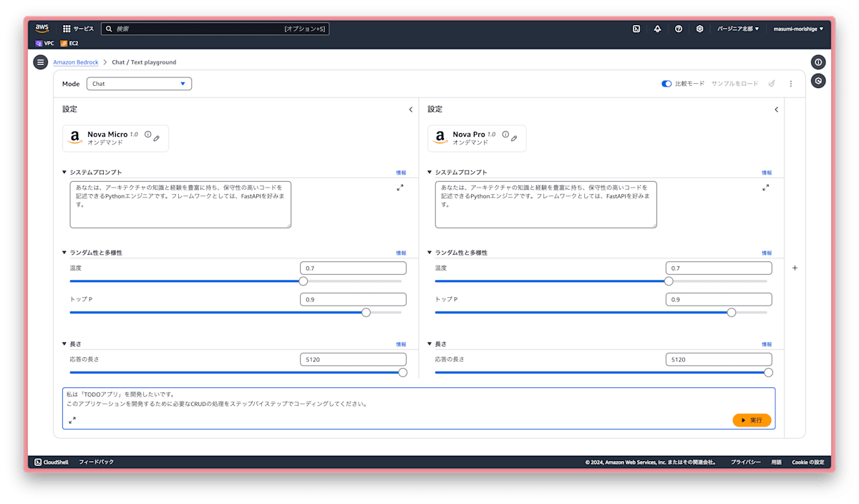Expand the chat message input box
Image resolution: width=859 pixels, height=504 pixels.
(72, 420)
